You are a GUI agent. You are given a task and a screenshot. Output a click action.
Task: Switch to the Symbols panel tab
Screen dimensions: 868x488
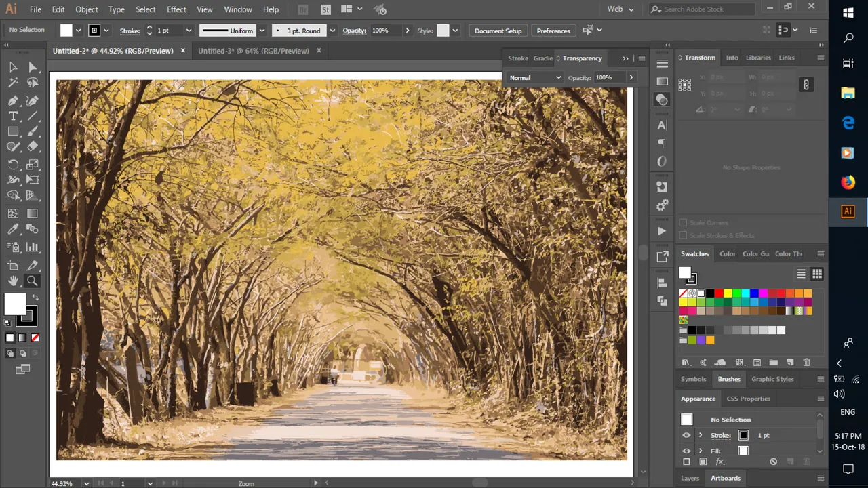(x=693, y=379)
